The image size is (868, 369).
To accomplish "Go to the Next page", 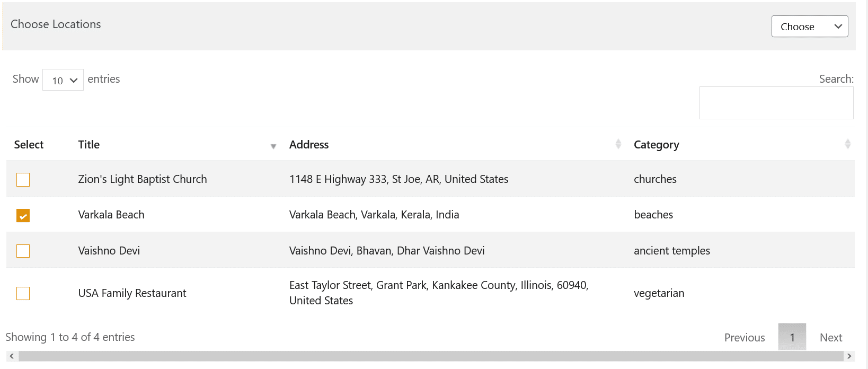I will click(x=830, y=337).
